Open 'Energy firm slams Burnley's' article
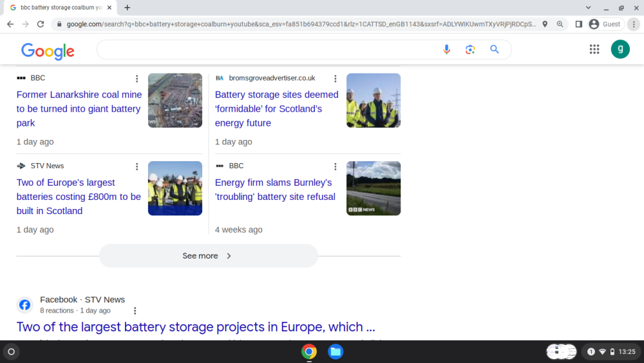 (275, 190)
